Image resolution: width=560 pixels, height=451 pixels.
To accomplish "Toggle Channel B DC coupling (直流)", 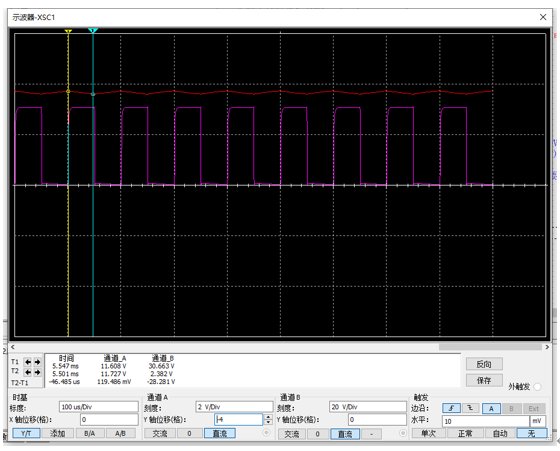I will click(345, 434).
